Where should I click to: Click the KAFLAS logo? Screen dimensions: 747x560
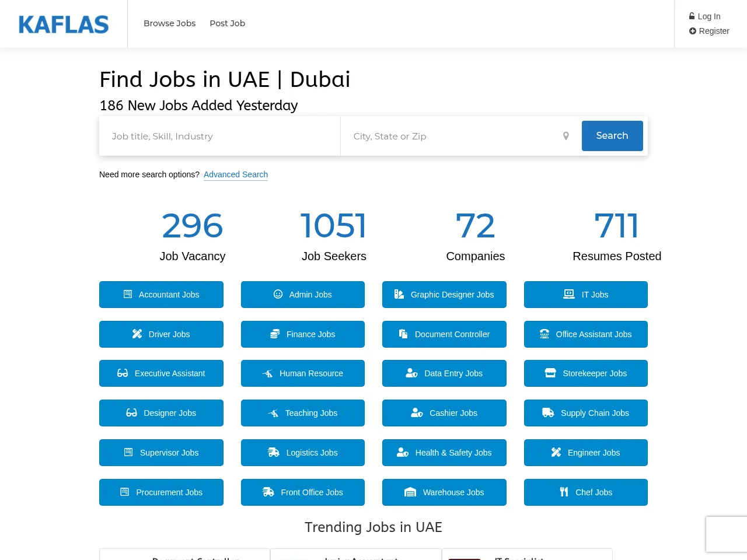(64, 24)
